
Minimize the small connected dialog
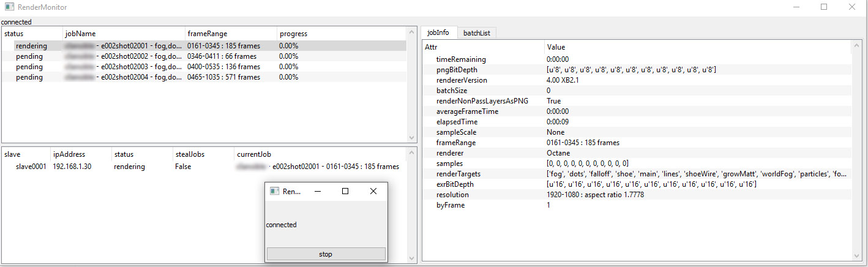pyautogui.click(x=317, y=192)
